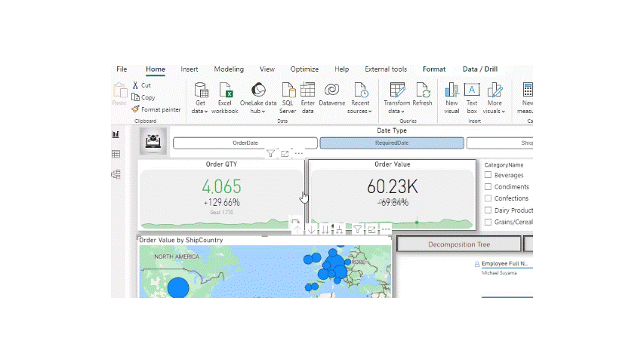
Task: Insert a Text box
Action: click(472, 90)
